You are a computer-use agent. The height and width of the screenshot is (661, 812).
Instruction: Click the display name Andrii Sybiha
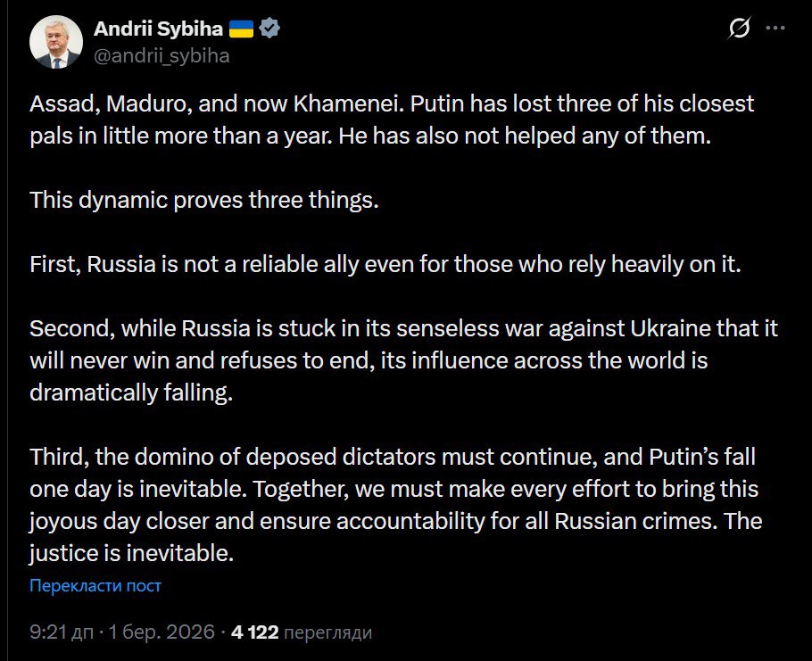[158, 29]
